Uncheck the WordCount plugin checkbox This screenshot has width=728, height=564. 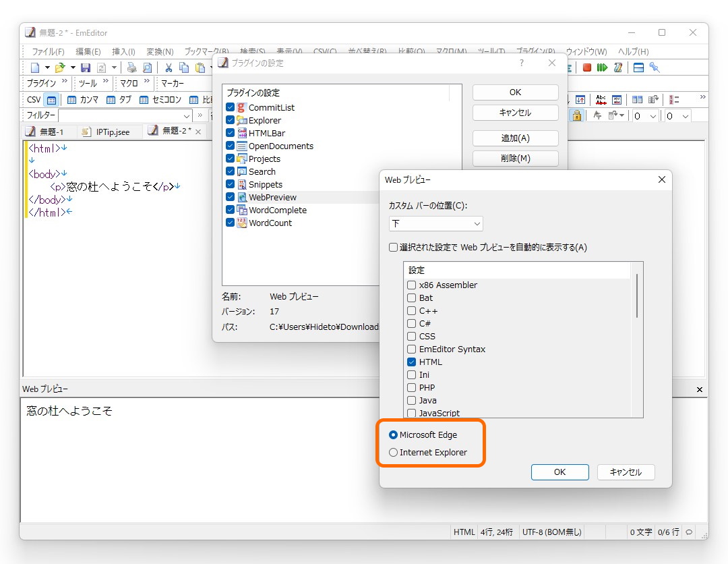coord(230,223)
